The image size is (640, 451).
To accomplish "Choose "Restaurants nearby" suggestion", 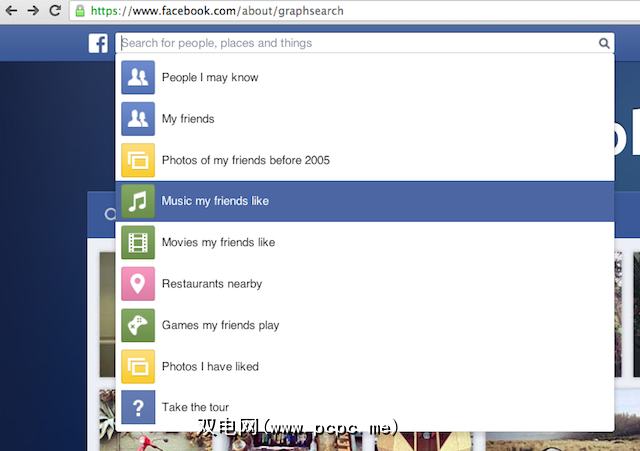I will 365,284.
